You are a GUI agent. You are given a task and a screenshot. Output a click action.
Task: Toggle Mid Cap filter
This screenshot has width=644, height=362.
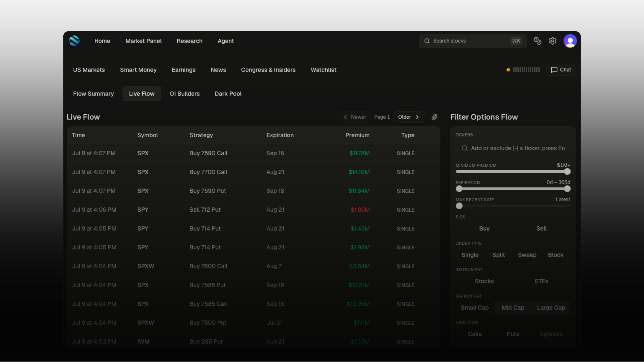point(513,308)
